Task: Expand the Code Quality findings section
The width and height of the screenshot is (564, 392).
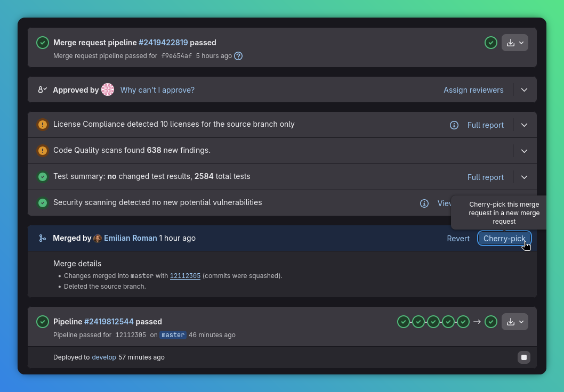Action: [524, 151]
